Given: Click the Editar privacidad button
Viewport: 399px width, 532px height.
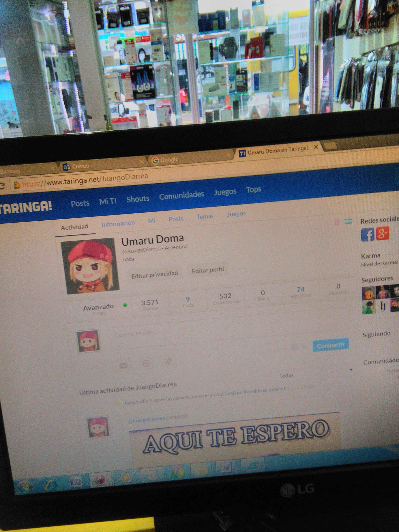Looking at the screenshot, I should [x=155, y=275].
